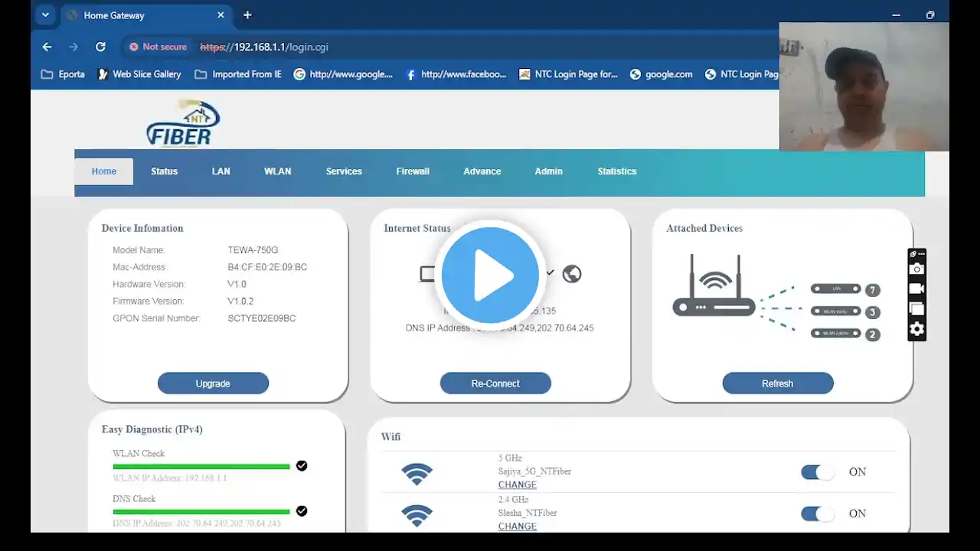980x551 pixels.
Task: Click the LAN device count badge 7
Action: pos(873,290)
